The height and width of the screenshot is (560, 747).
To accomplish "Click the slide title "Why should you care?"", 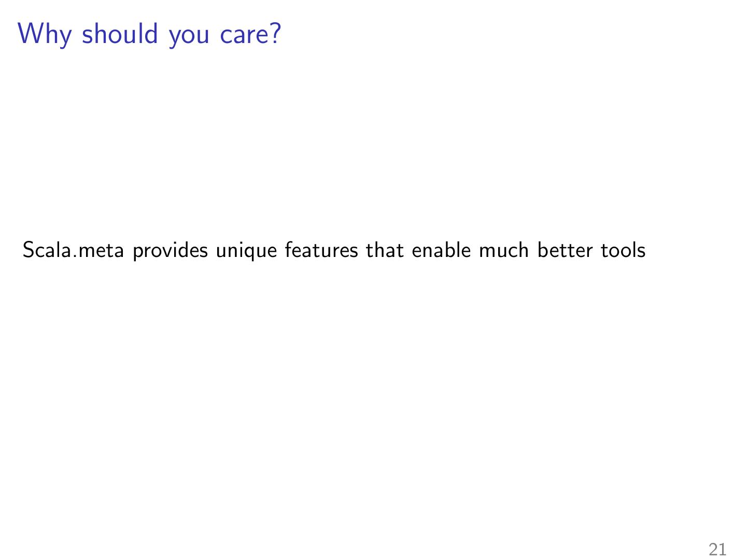I will (x=149, y=34).
